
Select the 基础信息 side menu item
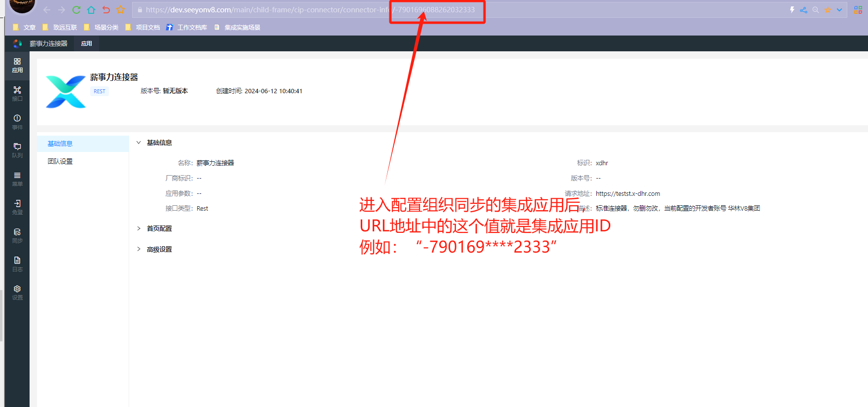pos(83,144)
